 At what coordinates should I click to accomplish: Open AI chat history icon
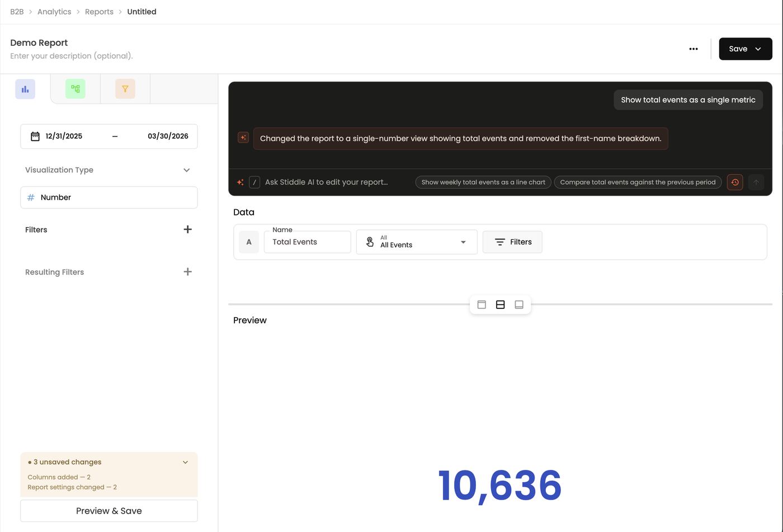[x=735, y=182]
